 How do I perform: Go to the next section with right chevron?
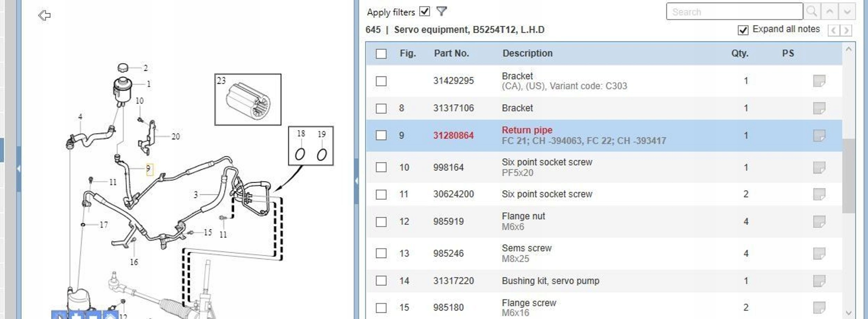point(846,31)
